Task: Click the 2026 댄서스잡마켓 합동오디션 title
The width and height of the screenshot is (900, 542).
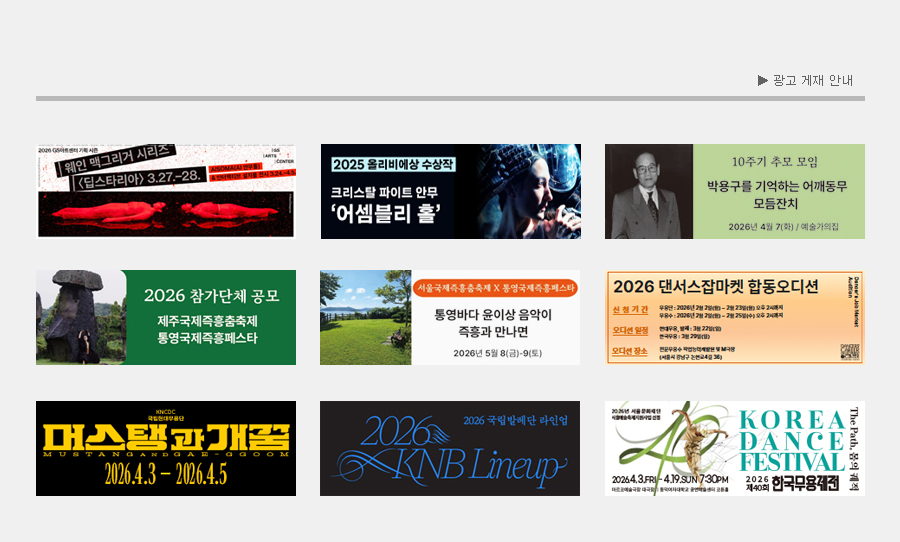Action: pos(715,286)
